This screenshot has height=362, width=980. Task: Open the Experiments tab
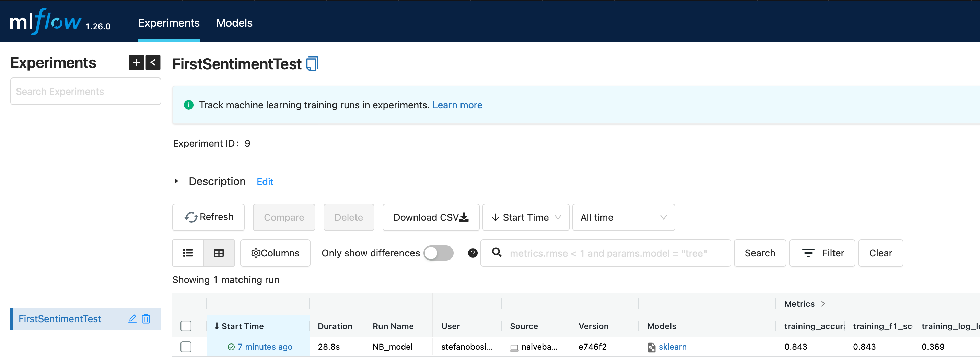[x=169, y=23]
